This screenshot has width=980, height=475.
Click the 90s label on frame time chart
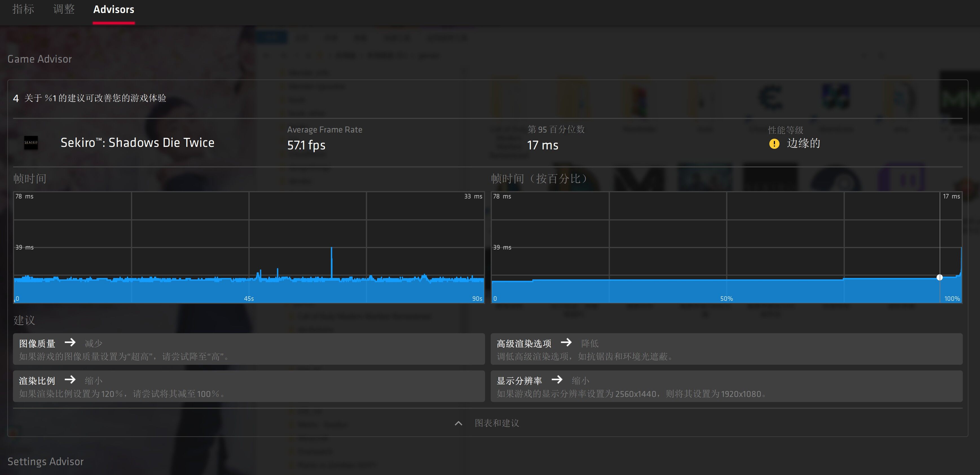[x=477, y=299]
